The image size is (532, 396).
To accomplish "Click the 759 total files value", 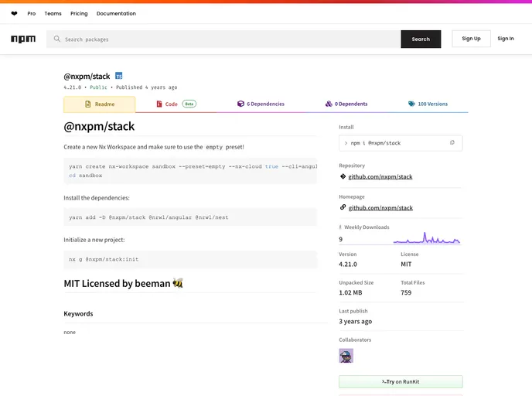I will coord(406,292).
